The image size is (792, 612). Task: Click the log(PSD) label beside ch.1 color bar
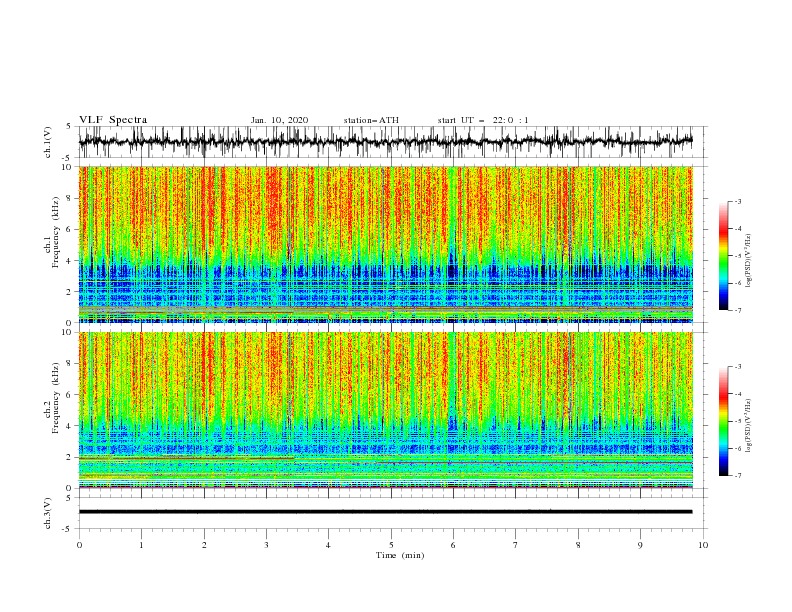click(x=749, y=261)
